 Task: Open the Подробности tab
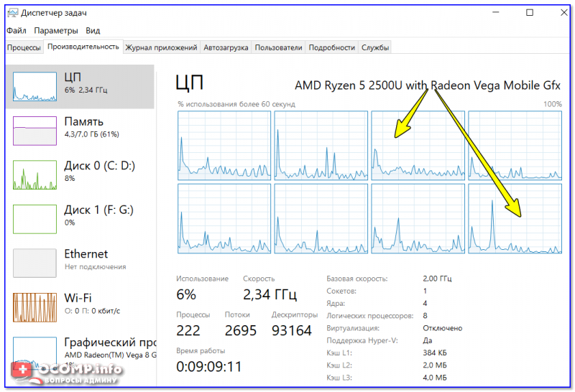331,47
